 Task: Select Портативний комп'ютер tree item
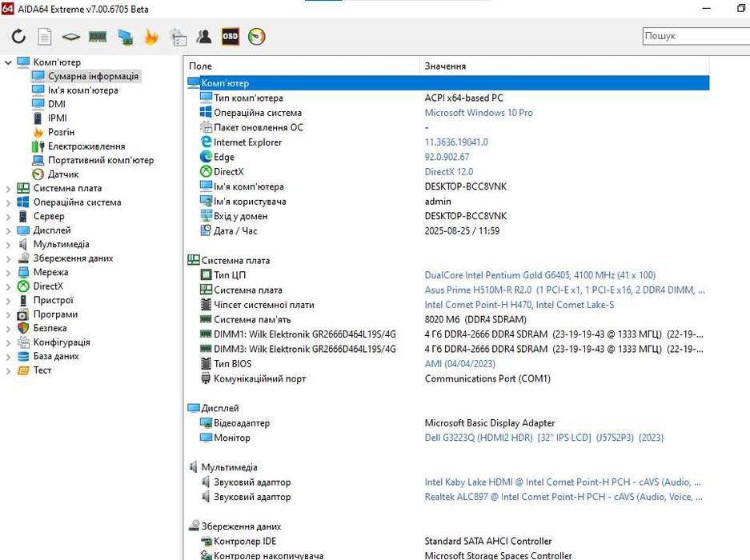tap(100, 160)
